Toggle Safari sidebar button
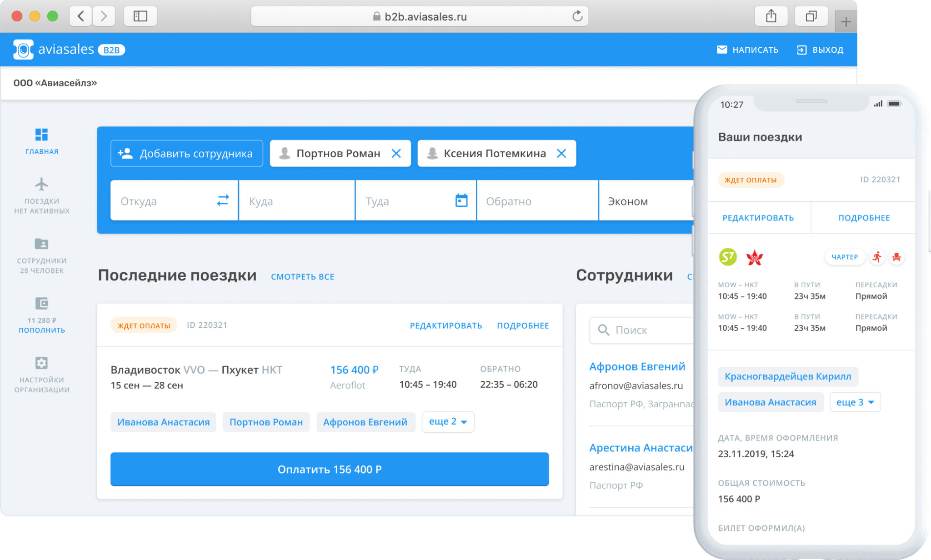 pos(140,16)
